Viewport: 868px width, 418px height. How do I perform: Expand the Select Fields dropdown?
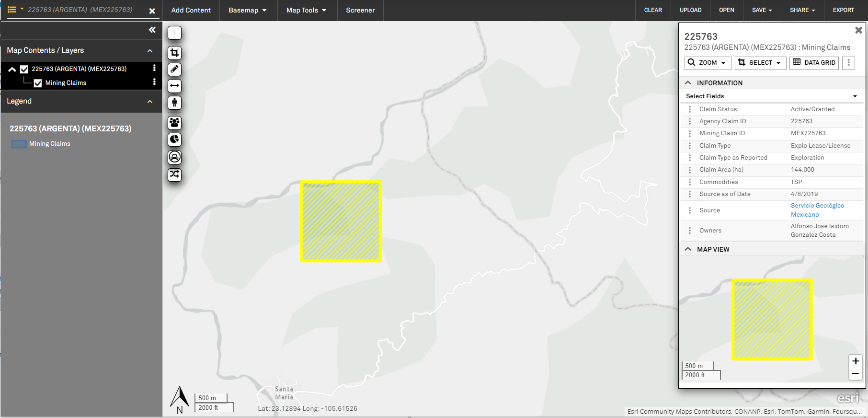tap(772, 96)
